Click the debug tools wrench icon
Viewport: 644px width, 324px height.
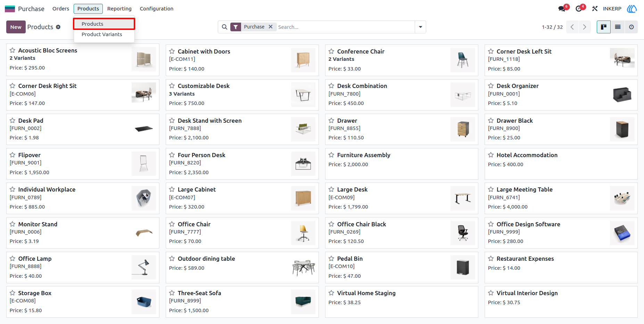tap(595, 9)
